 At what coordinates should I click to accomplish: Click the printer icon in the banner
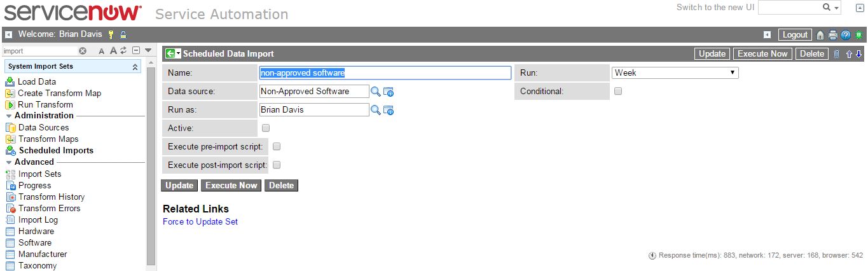pyautogui.click(x=833, y=35)
